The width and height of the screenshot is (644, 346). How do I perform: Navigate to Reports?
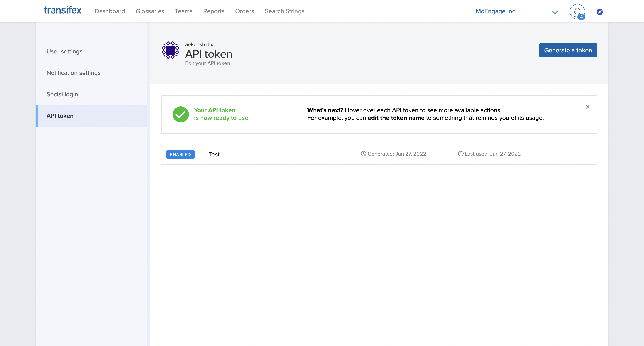[x=214, y=11]
